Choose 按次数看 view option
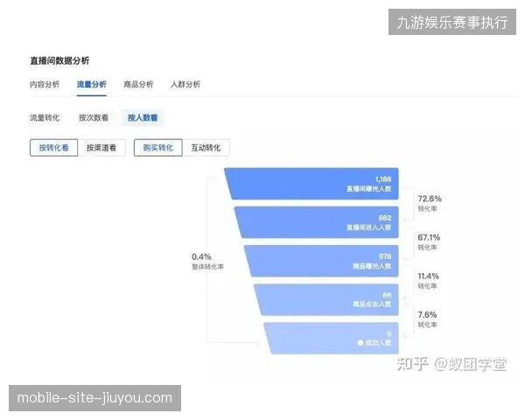Viewport: 525px width, 420px height. pos(94,117)
